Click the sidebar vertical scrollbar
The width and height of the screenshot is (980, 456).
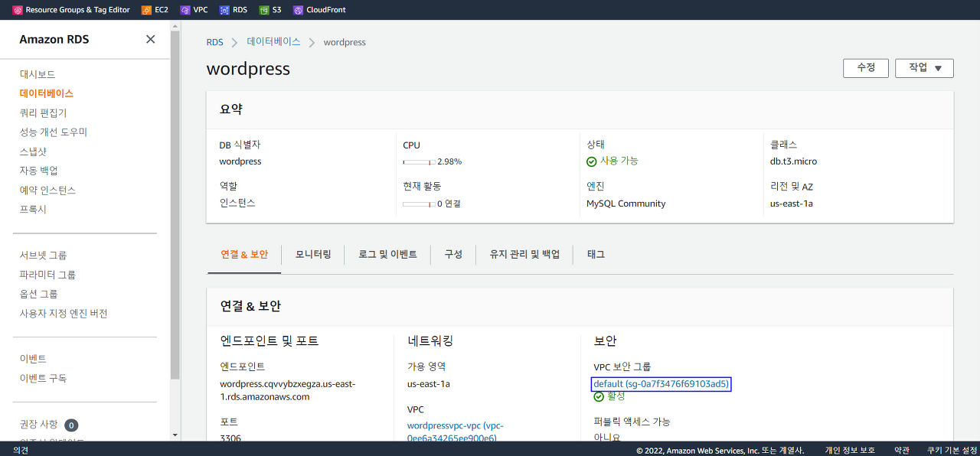coord(175,207)
